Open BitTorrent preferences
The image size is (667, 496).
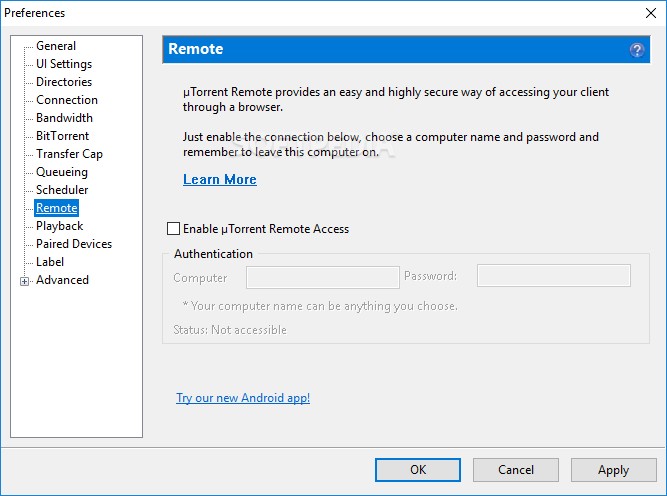tap(63, 136)
